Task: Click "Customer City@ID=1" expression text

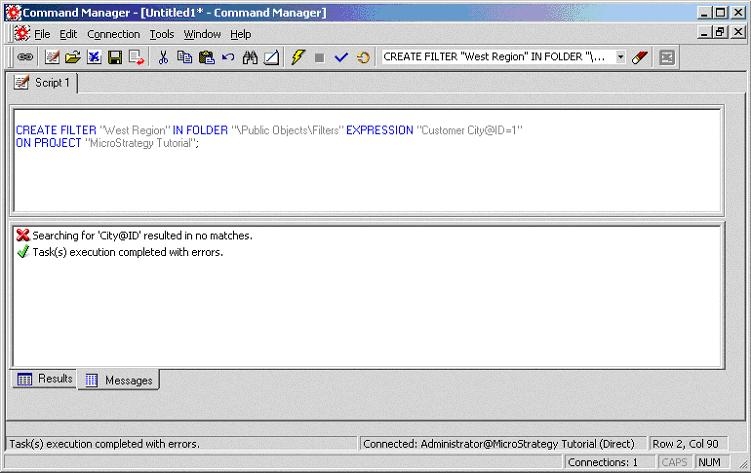Action: [469, 130]
